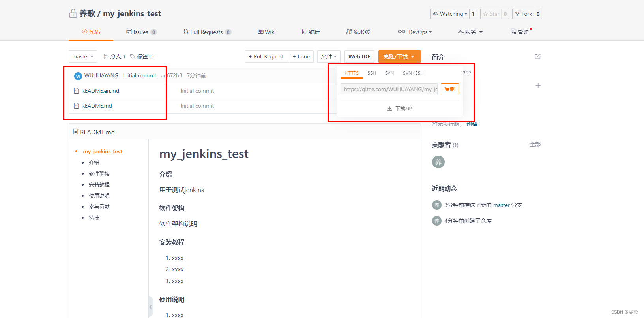Fork this repository
The height and width of the screenshot is (318, 644).
523,14
